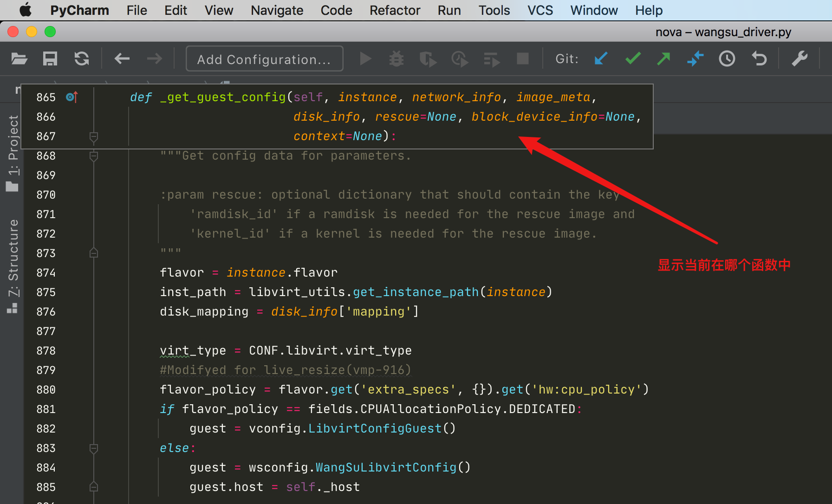Commit changes with the green checkmark

[633, 59]
